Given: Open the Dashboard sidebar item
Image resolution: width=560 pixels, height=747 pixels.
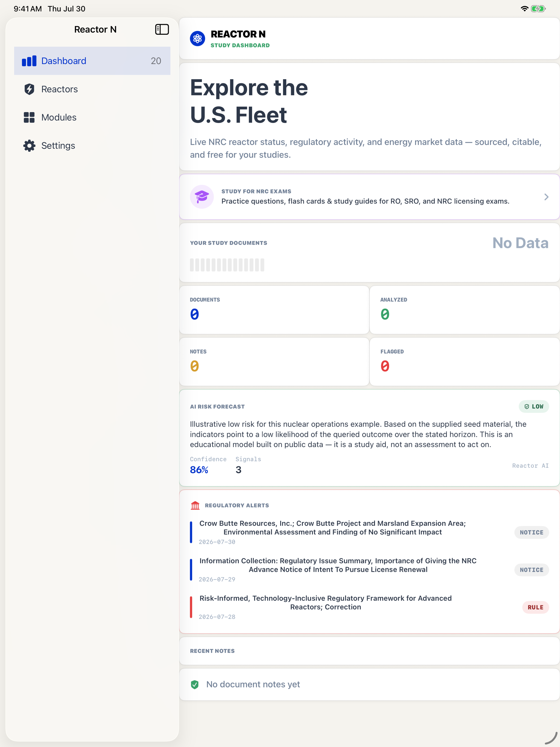Looking at the screenshot, I should tap(92, 61).
